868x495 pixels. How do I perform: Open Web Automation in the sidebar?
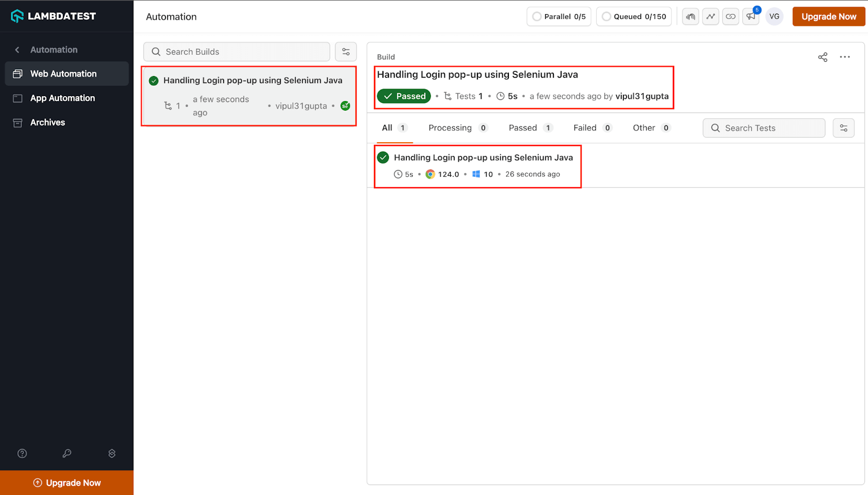pyautogui.click(x=63, y=73)
